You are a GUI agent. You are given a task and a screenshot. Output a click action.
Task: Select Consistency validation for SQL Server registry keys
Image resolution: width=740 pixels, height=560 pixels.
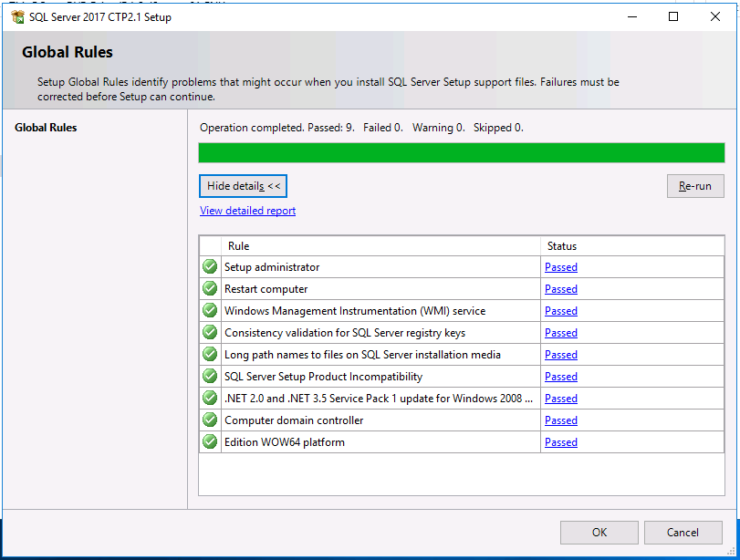point(345,333)
